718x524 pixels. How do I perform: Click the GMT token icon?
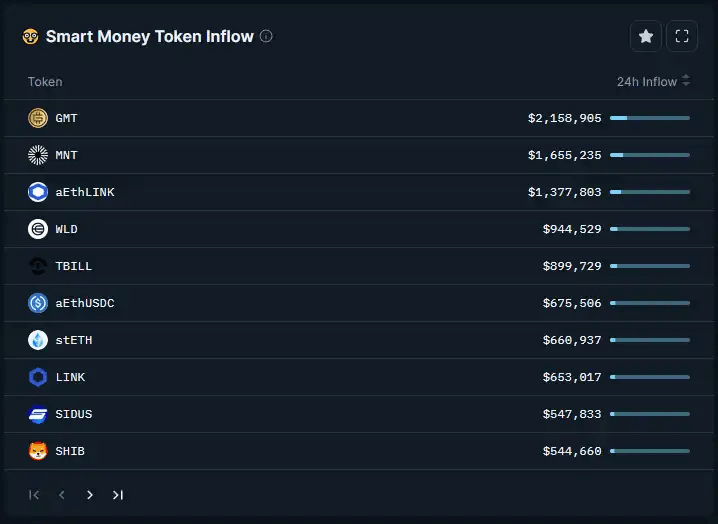[x=38, y=118]
